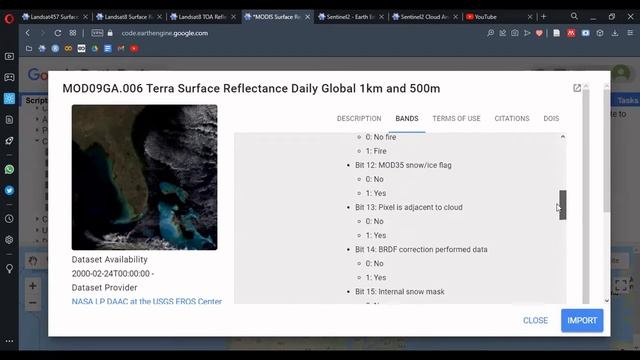Screen dimensions: 640x360
Task: Open the Google Docs bookmark icon
Action: click(108, 49)
